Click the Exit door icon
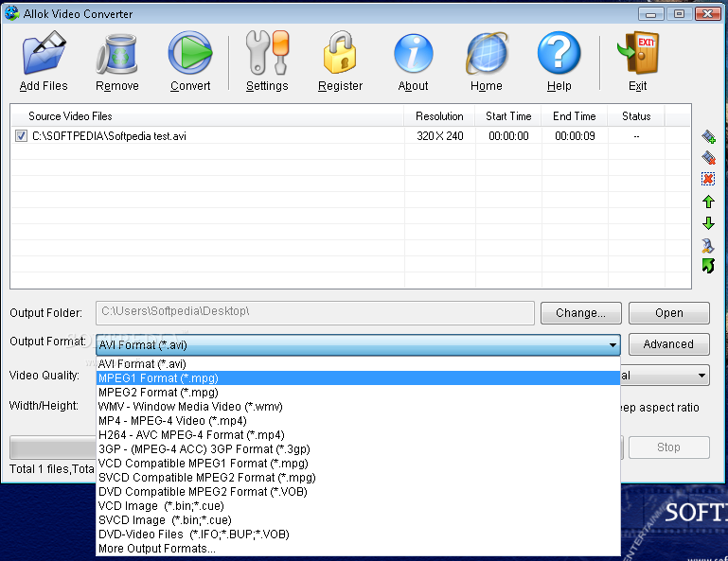Viewport: 728px width, 561px height. (638, 53)
